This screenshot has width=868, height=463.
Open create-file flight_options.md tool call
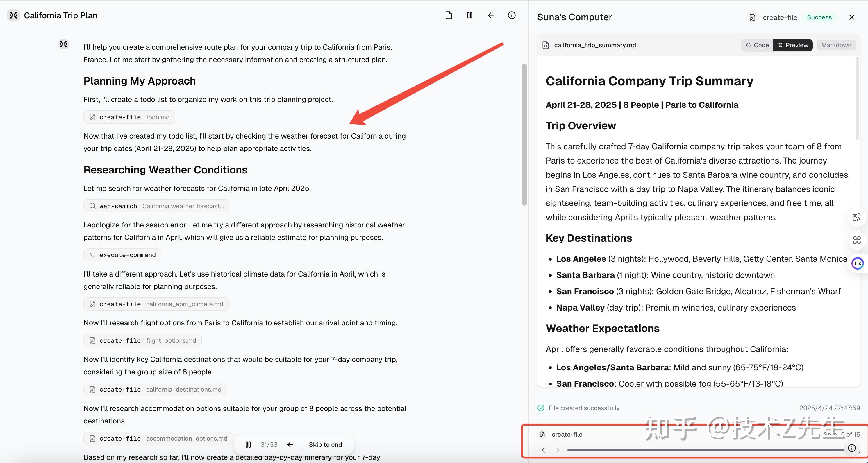click(x=142, y=340)
